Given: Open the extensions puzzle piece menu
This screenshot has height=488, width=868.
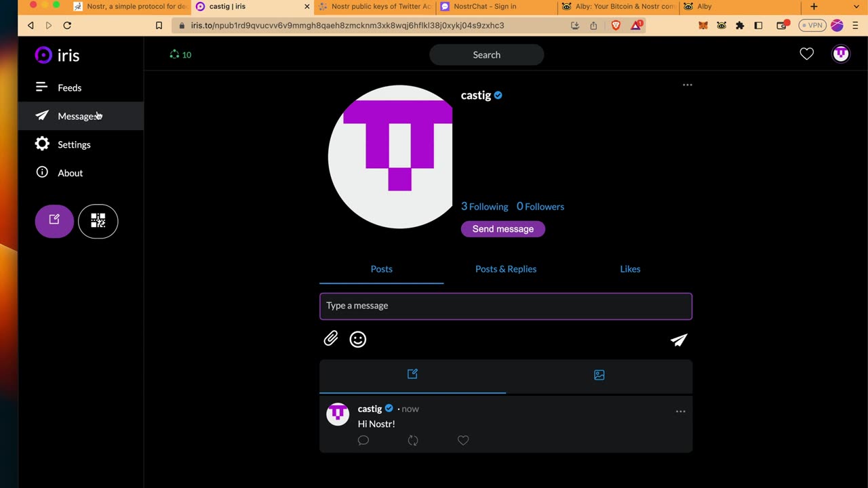Looking at the screenshot, I should (x=740, y=25).
